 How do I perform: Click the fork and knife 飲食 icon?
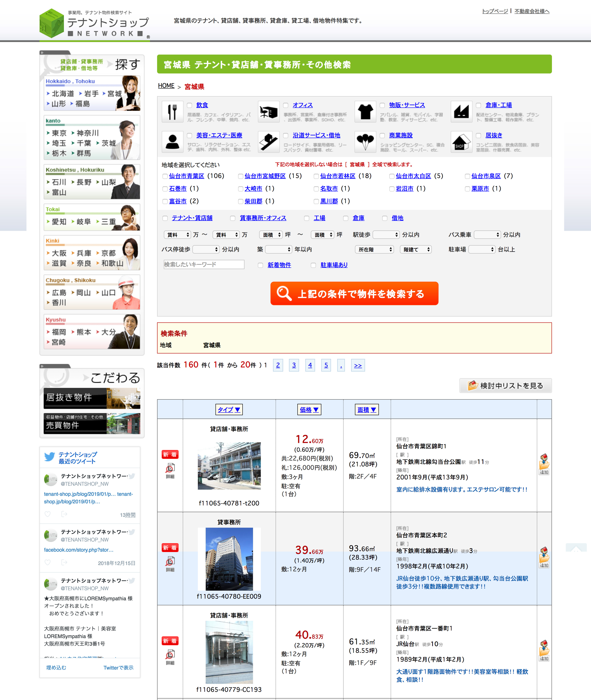click(172, 111)
